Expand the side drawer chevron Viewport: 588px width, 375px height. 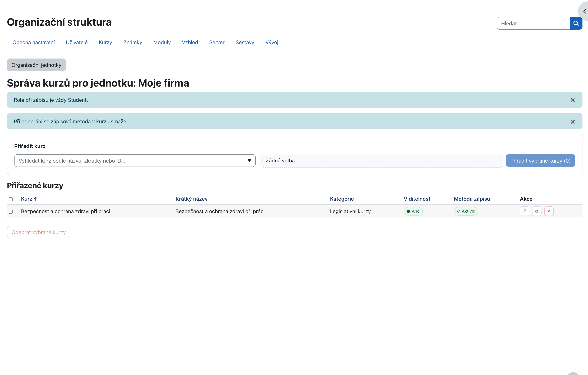point(584,11)
